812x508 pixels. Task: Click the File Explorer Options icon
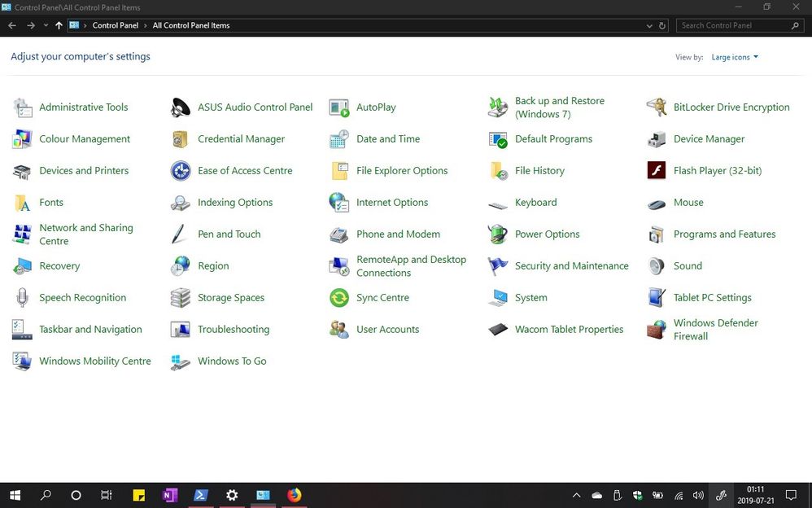339,170
